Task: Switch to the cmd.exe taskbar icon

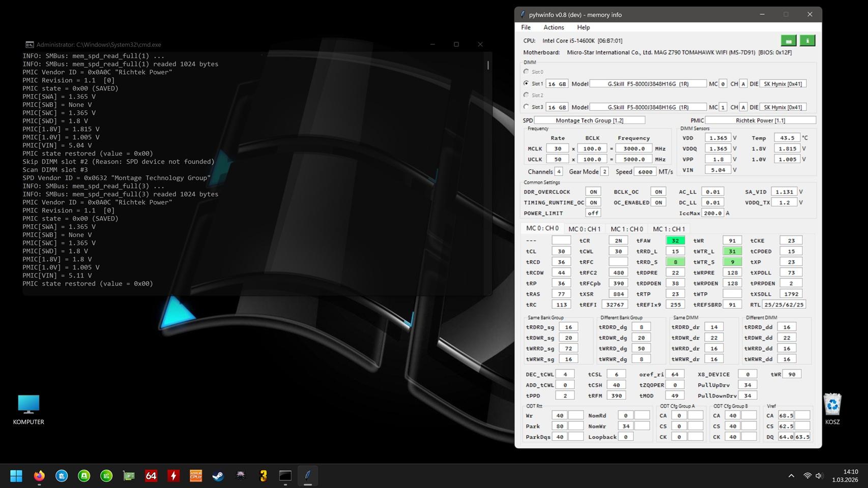Action: tap(285, 476)
